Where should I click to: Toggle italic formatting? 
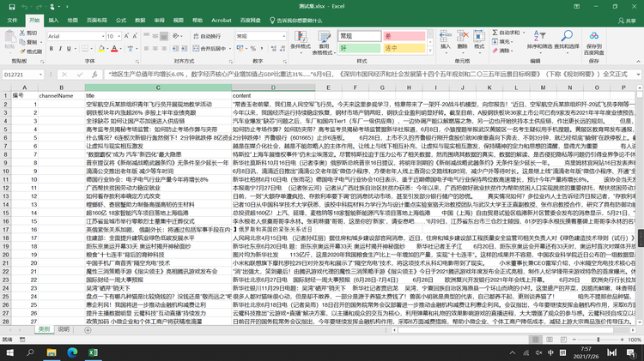(x=60, y=48)
